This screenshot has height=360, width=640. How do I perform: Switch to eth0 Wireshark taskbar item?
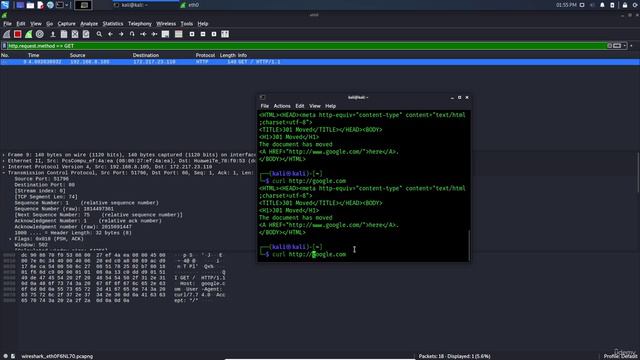click(x=190, y=5)
